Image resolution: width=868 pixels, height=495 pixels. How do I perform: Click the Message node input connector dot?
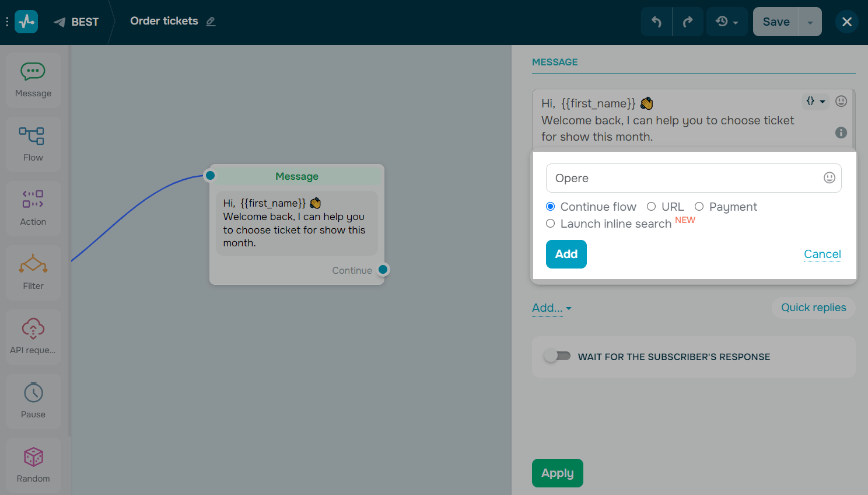tap(210, 175)
